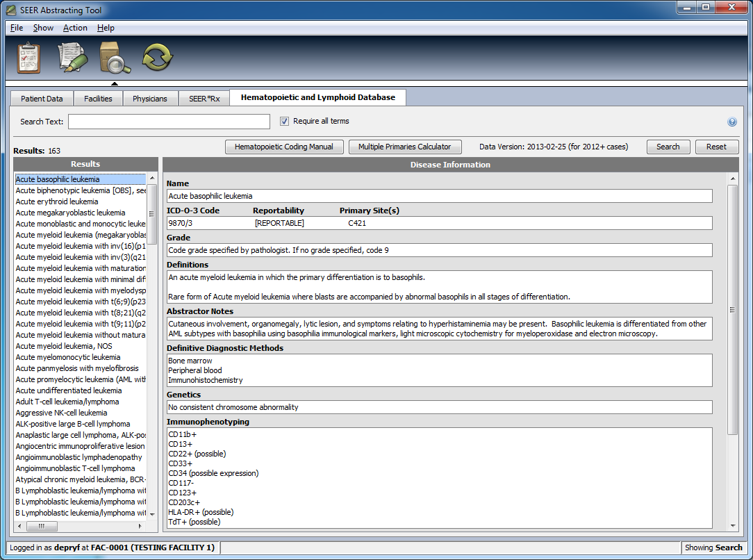Open the clipboard checklist toolbar icon
This screenshot has height=560, width=753.
coord(28,58)
